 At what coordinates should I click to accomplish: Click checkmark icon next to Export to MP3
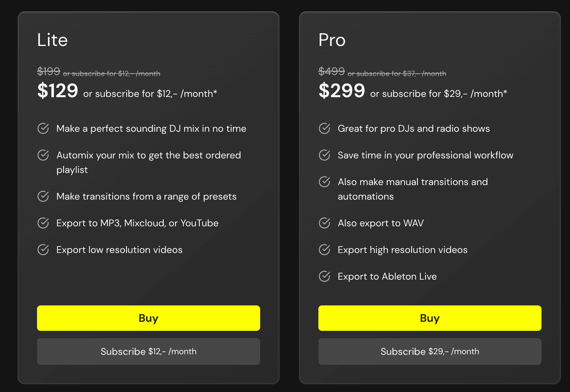[43, 223]
